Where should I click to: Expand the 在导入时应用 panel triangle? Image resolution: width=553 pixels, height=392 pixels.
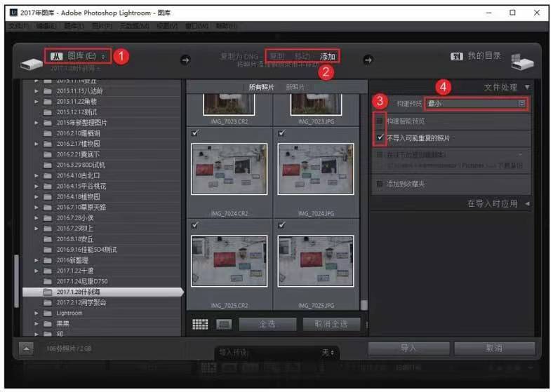[x=527, y=203]
